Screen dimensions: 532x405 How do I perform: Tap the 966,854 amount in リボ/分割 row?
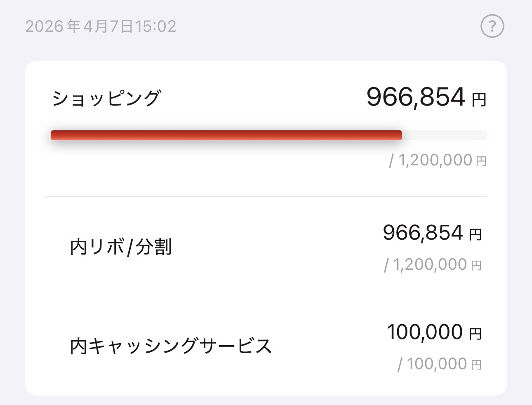[423, 233]
